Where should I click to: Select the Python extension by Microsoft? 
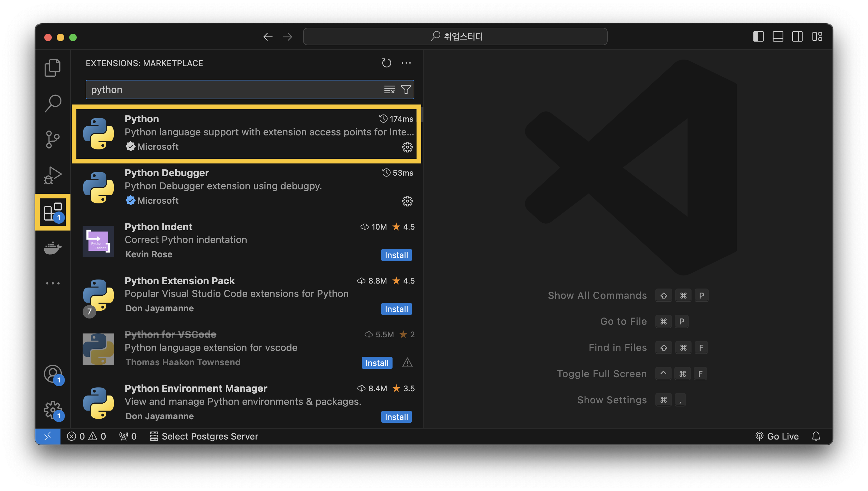[x=246, y=134]
